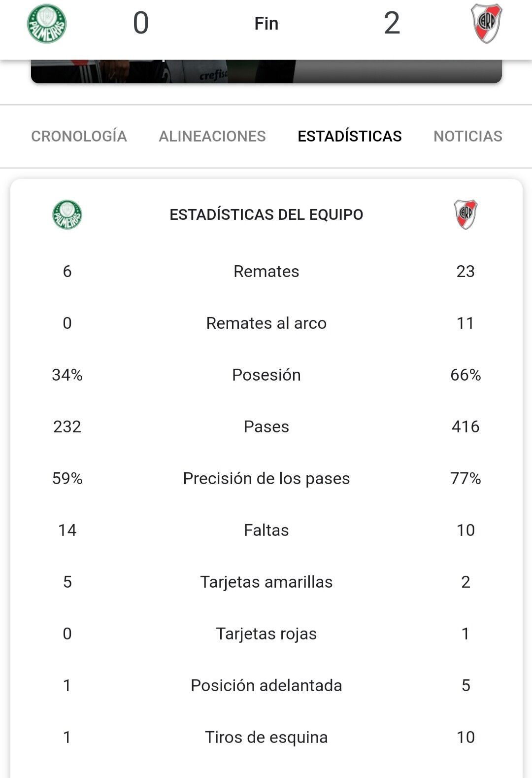Tap the River Plate crest in the score header

point(486,23)
